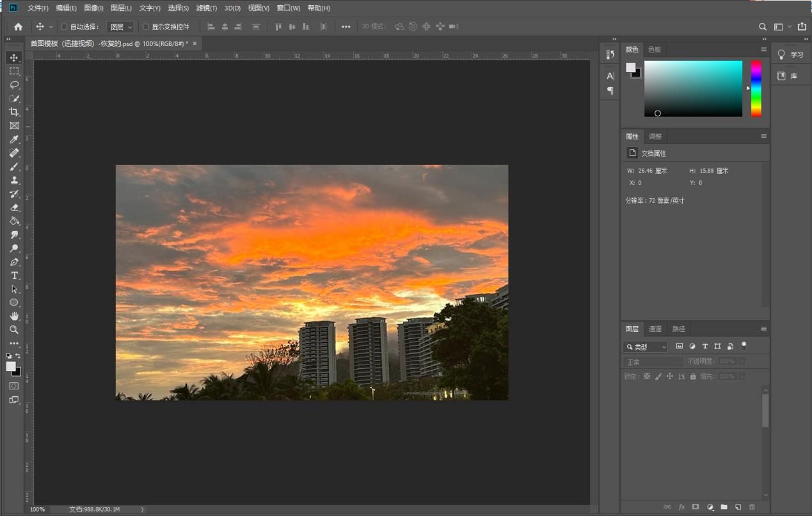Toggle the layer filter on/off switch

pyautogui.click(x=744, y=345)
